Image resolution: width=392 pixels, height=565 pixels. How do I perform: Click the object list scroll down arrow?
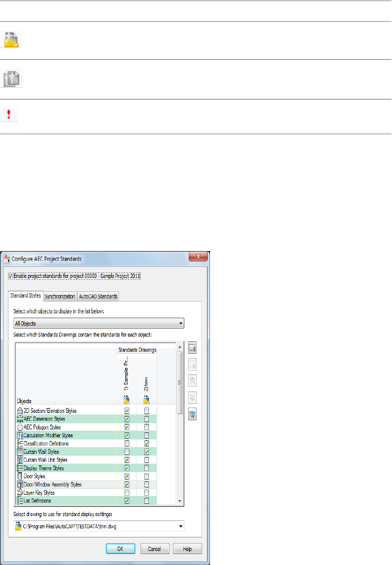[180, 501]
